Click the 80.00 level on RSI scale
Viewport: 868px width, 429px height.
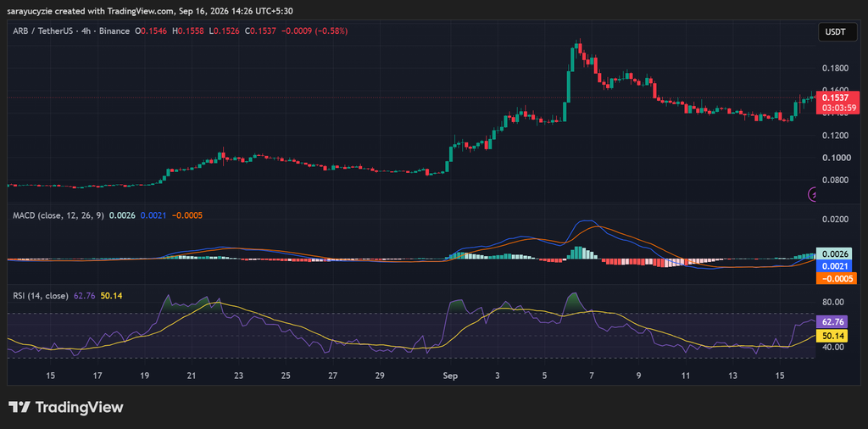(x=834, y=302)
